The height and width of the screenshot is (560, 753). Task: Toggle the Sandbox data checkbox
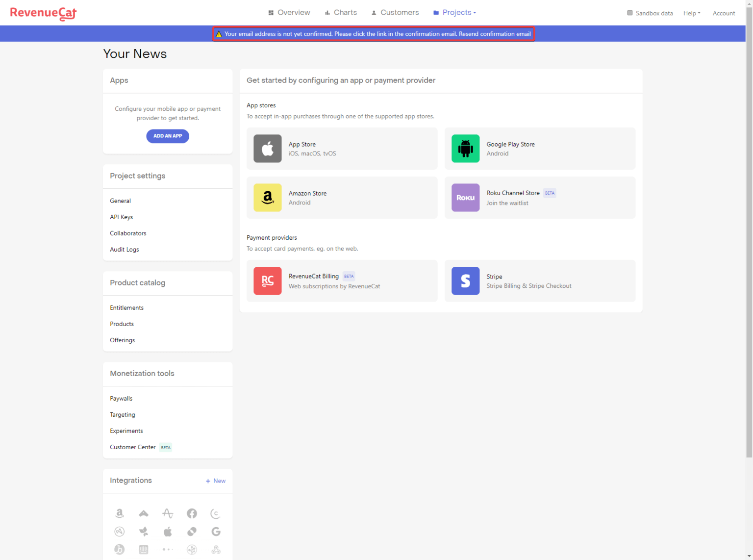630,13
